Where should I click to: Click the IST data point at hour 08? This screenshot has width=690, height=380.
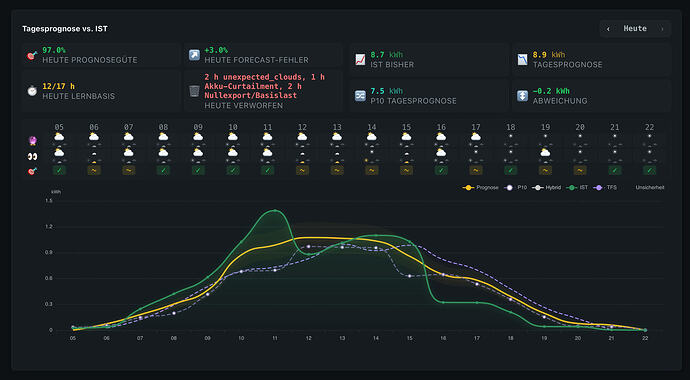pos(174,293)
